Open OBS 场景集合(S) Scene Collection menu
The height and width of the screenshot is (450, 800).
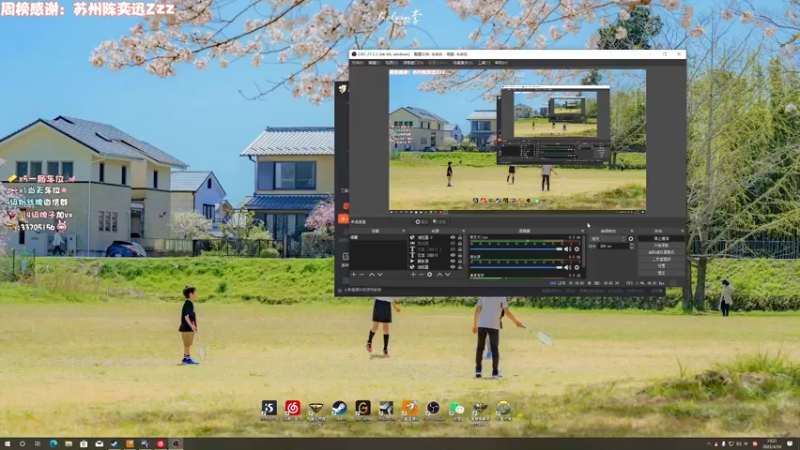pos(463,63)
